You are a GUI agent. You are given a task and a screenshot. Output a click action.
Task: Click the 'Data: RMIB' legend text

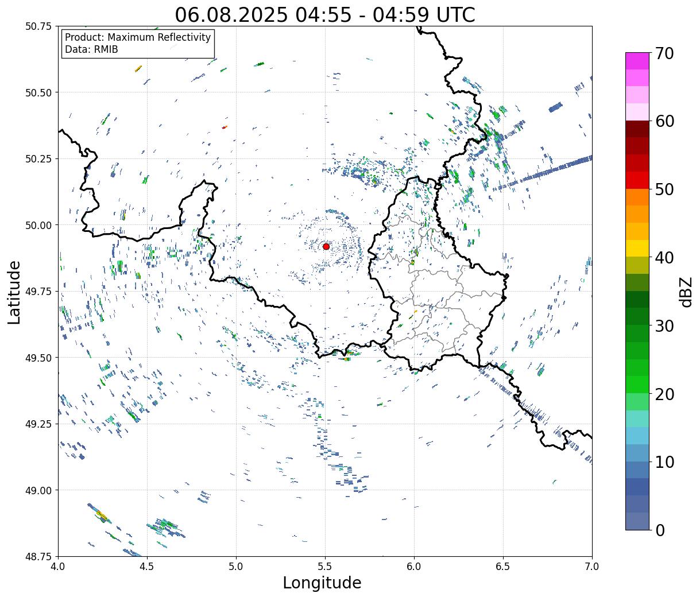click(x=91, y=49)
